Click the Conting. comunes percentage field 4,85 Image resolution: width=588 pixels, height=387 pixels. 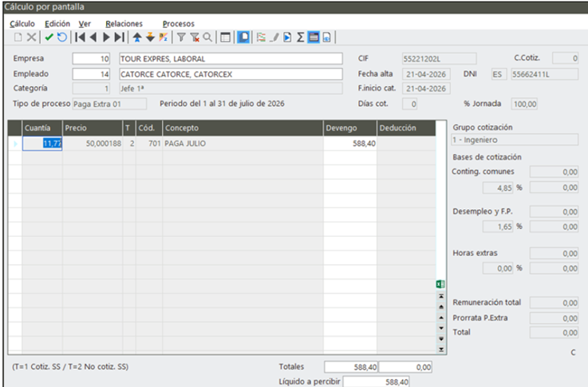pyautogui.click(x=498, y=188)
